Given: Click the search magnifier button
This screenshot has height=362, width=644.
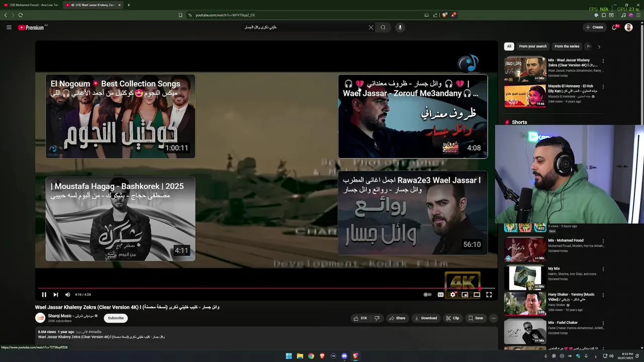Looking at the screenshot, I should 383,28.
